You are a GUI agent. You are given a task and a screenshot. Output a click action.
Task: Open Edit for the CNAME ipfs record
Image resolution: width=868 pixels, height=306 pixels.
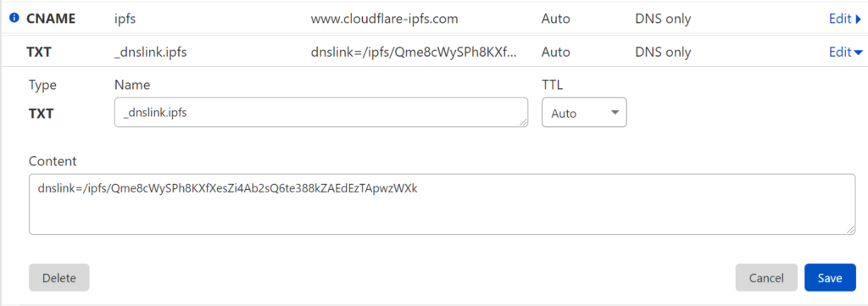[x=845, y=19]
